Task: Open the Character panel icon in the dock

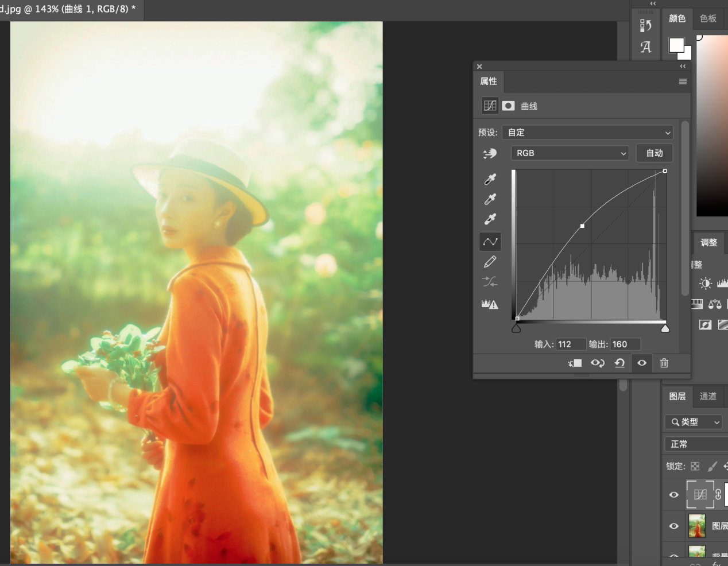Action: point(646,47)
